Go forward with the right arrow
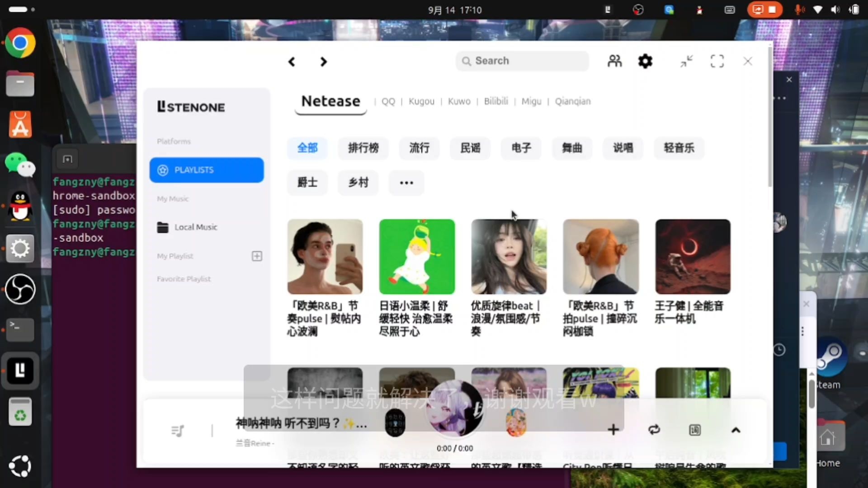 tap(323, 62)
